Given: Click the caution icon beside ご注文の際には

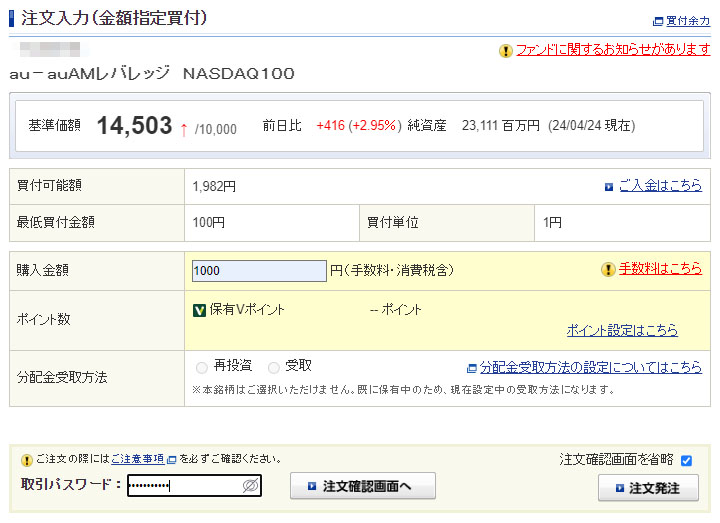Looking at the screenshot, I should click(27, 460).
